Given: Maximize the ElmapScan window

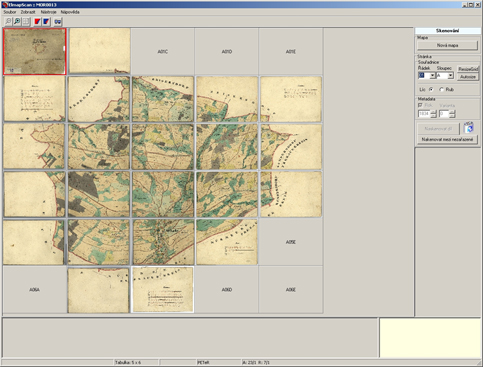Looking at the screenshot, I should [471, 5].
